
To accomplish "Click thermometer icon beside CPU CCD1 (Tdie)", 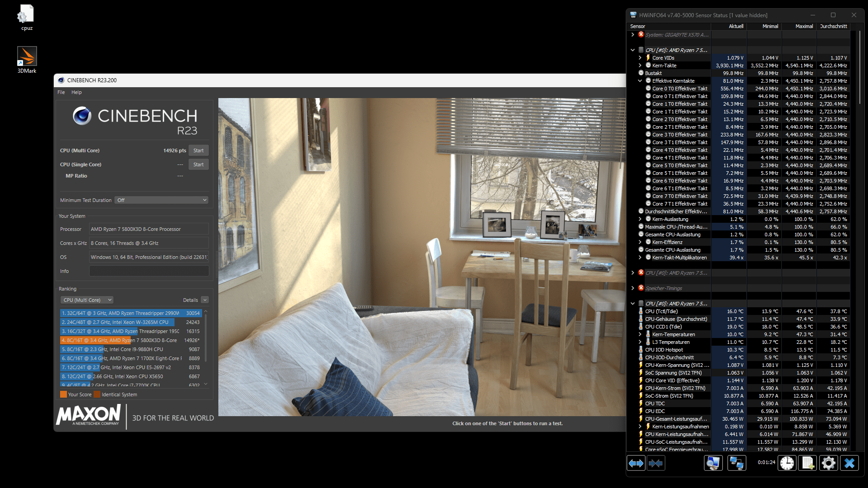I will pyautogui.click(x=641, y=326).
